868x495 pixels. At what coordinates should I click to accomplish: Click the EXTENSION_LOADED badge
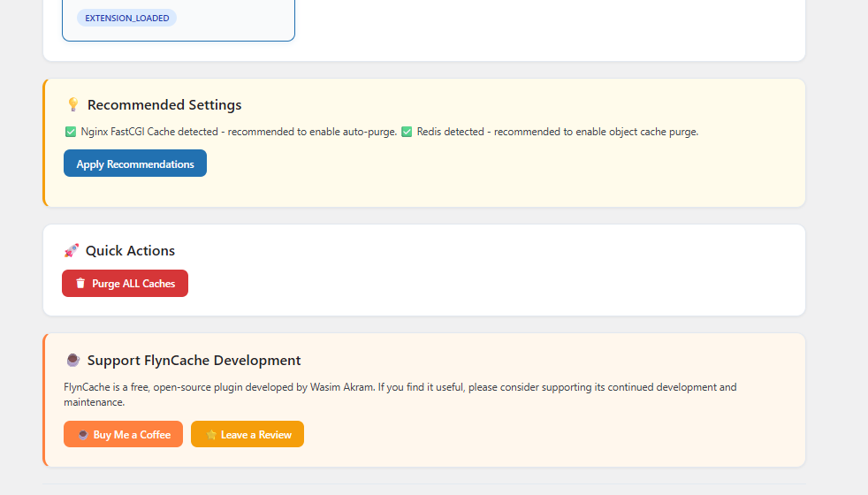click(126, 18)
